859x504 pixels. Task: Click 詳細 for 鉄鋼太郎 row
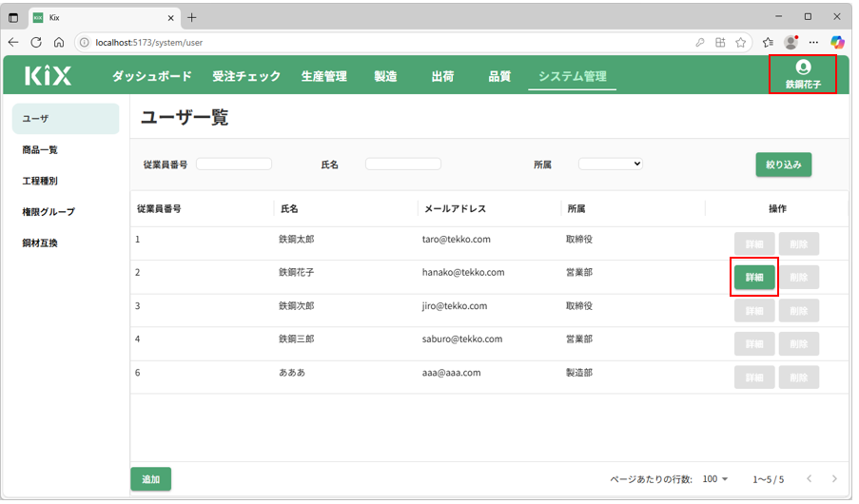[754, 243]
